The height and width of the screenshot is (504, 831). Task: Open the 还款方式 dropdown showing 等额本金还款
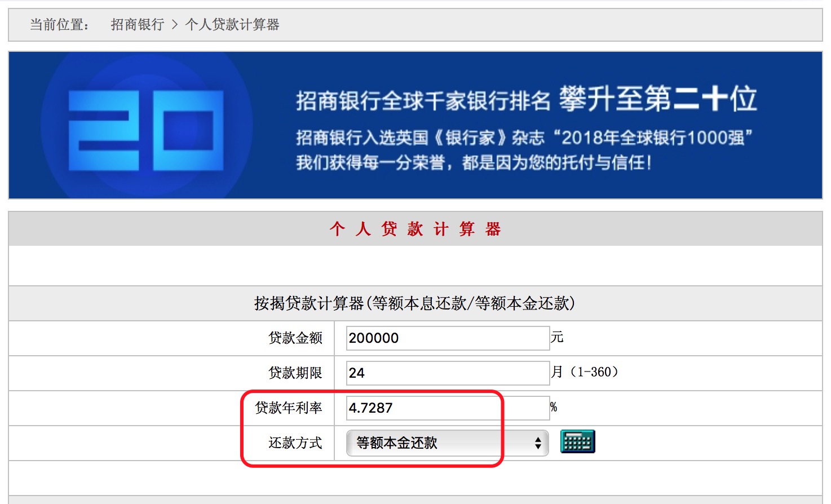[447, 443]
